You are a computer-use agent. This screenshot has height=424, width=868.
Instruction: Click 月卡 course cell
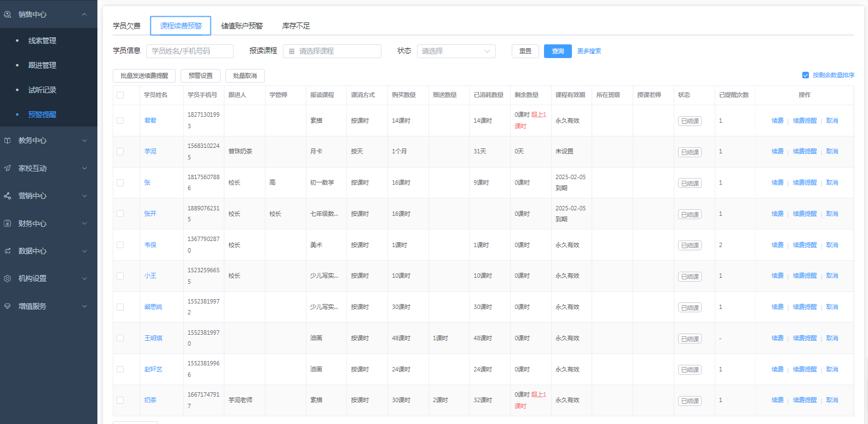316,151
